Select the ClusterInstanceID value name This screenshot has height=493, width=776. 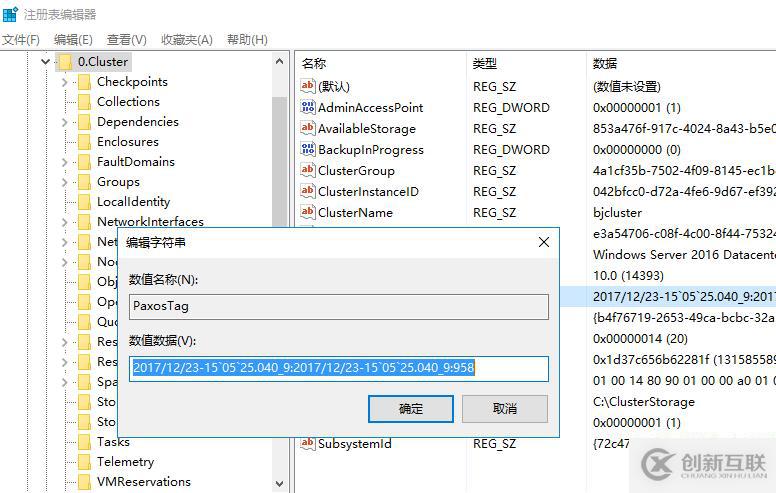coord(368,192)
